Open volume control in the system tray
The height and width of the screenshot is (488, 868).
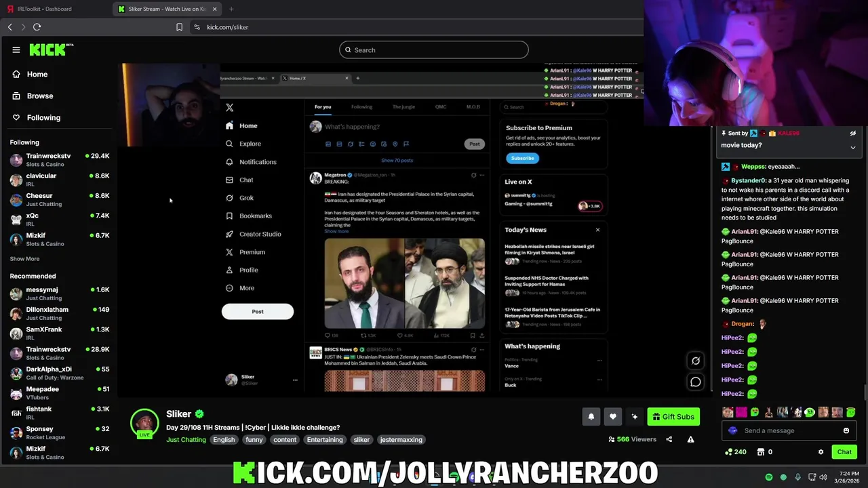click(823, 477)
